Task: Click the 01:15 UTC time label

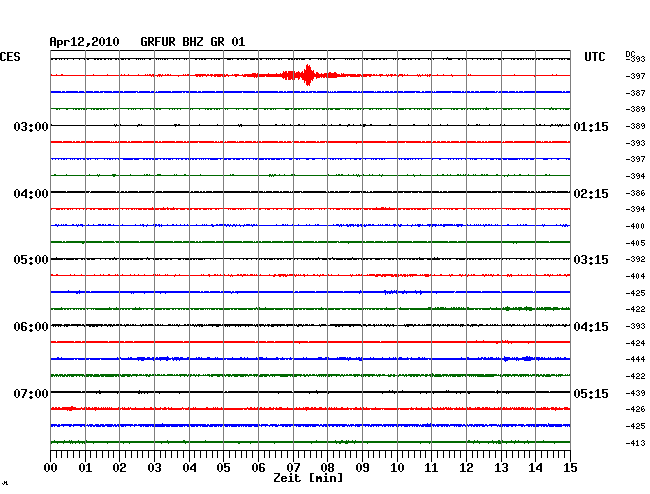Action: [x=591, y=126]
